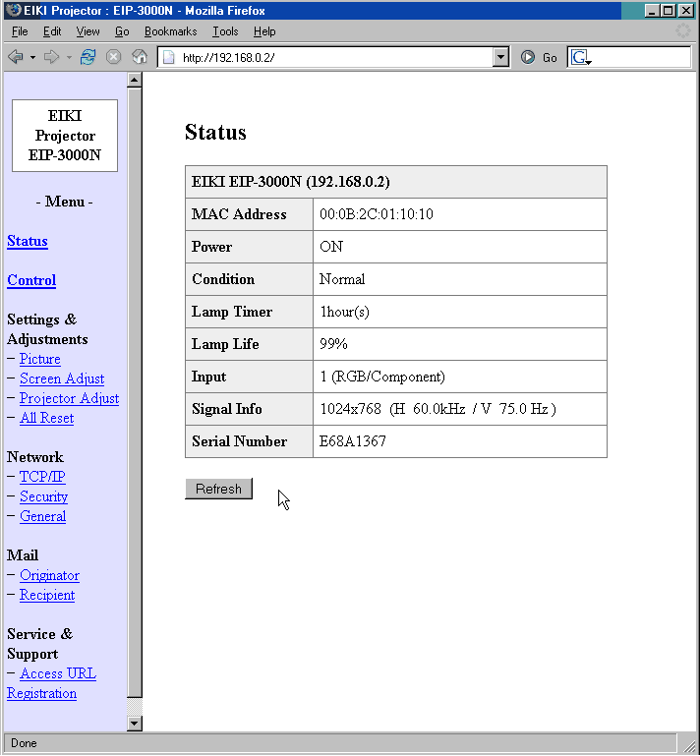Open the Back button history dropdown arrow
The height and width of the screenshot is (756, 700).
[32, 58]
